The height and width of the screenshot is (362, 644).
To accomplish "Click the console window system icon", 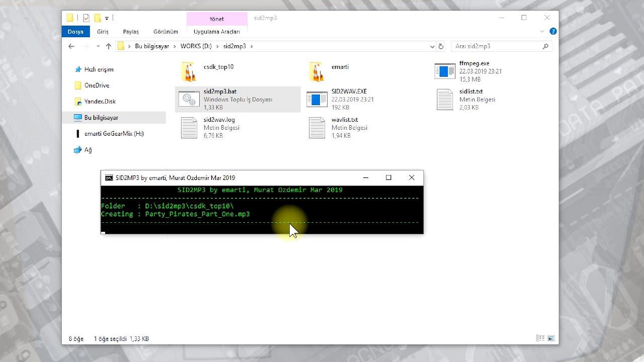I will click(x=109, y=177).
